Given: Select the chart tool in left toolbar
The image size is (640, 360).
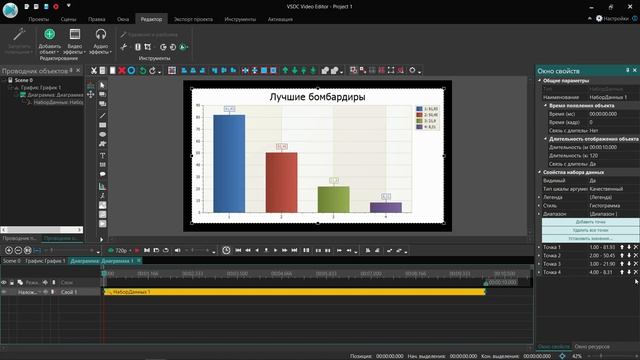Looking at the screenshot, I should 102,186.
